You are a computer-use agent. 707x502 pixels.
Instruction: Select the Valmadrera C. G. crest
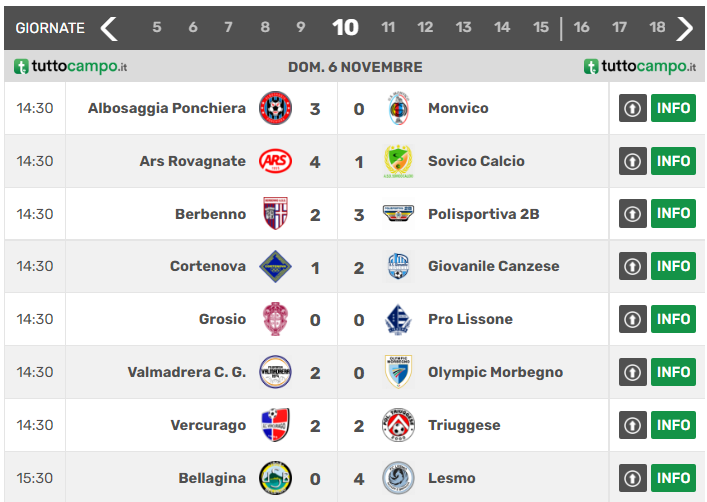tap(275, 372)
